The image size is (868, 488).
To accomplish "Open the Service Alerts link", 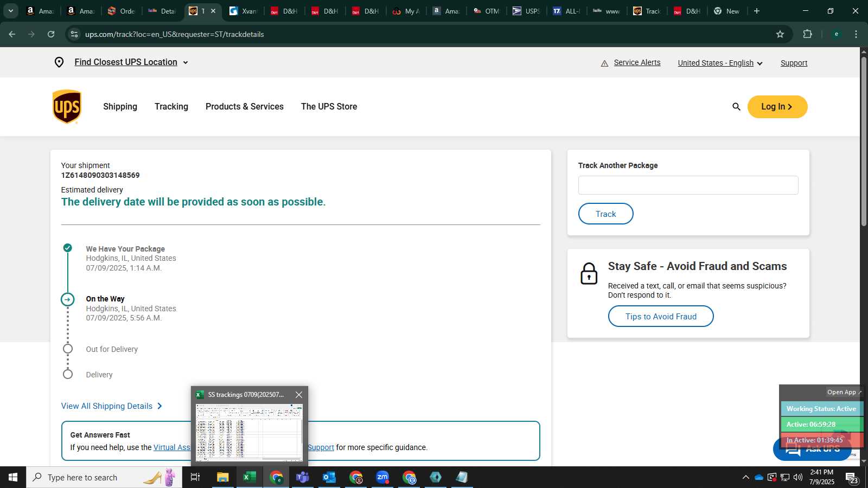I will pos(637,62).
